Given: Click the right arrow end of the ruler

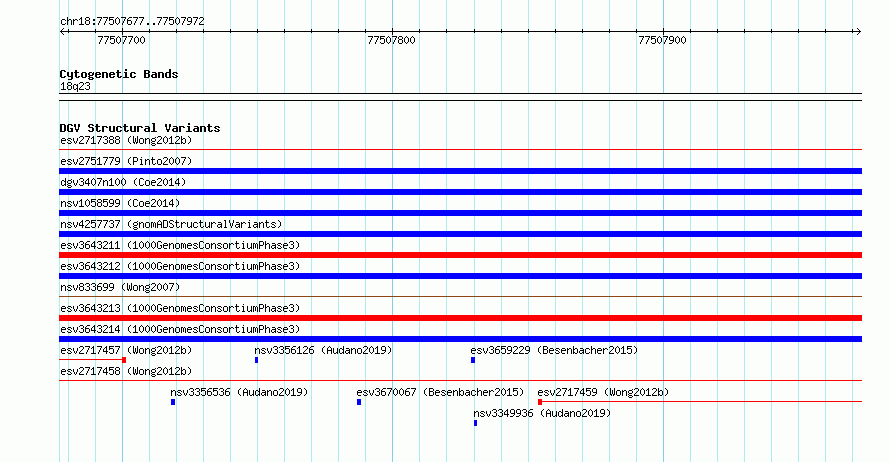Looking at the screenshot, I should coord(858,32).
